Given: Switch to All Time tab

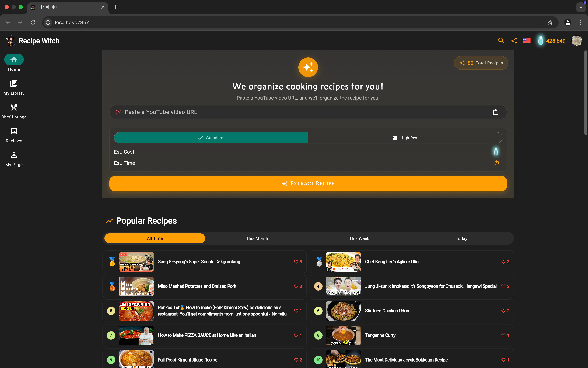Looking at the screenshot, I should coord(155,238).
